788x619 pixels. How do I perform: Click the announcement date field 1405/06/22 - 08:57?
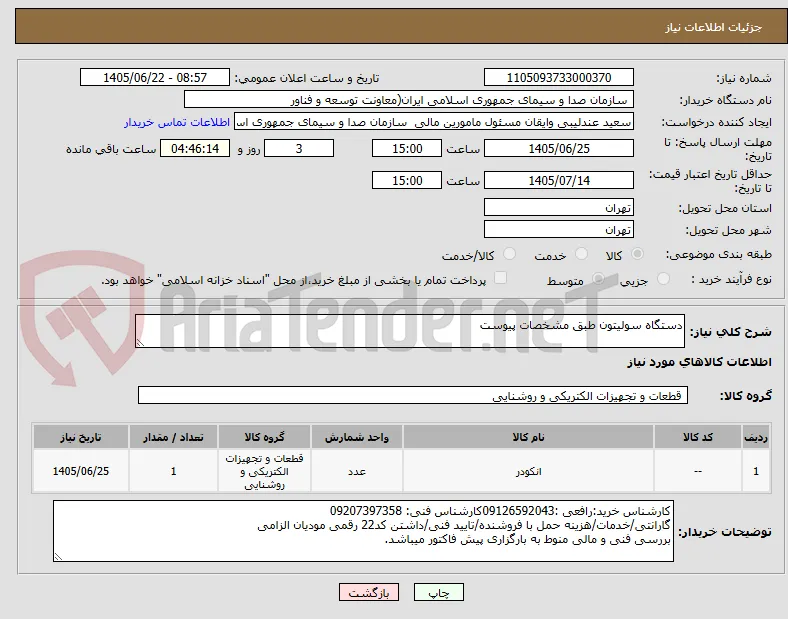(155, 78)
